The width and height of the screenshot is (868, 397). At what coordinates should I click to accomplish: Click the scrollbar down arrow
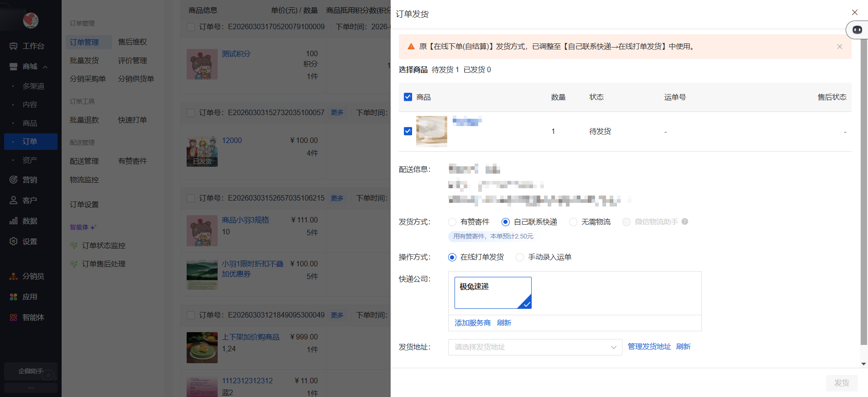tap(863, 364)
